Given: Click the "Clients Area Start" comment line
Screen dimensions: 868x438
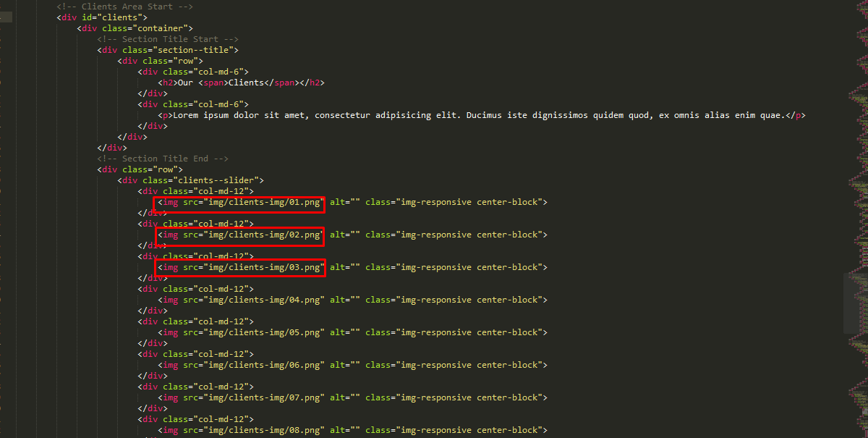Looking at the screenshot, I should 125,6.
